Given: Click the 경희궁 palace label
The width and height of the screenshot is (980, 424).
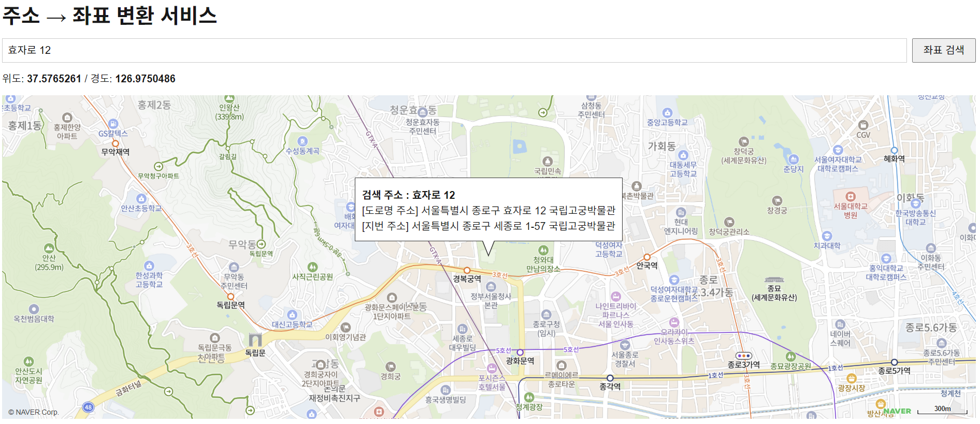Looking at the screenshot, I should 390,376.
